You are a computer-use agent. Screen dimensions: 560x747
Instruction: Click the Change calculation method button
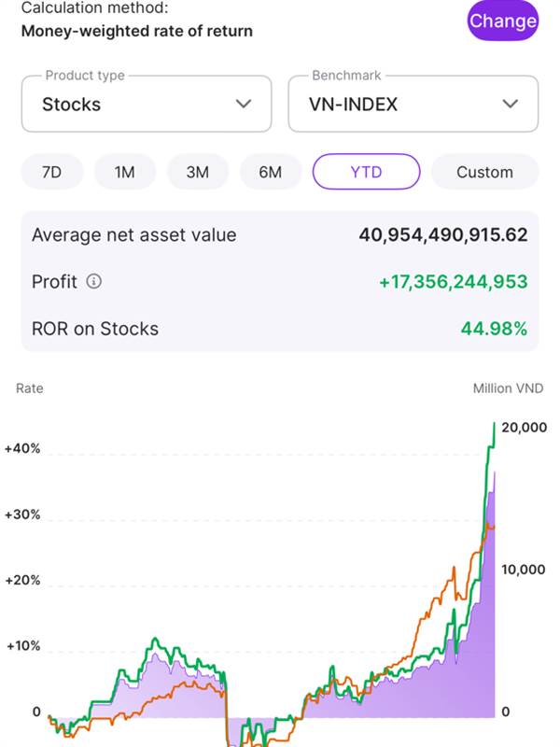[502, 21]
